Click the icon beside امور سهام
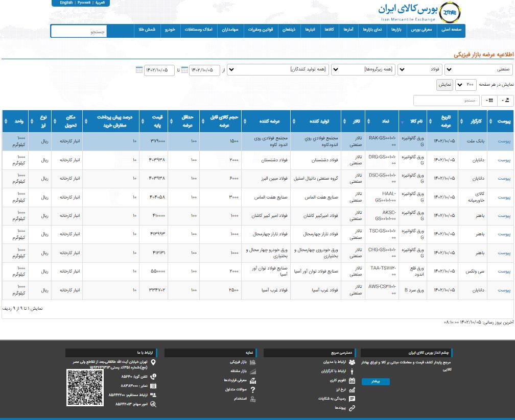Screen dimensions: 515x420 point(153,404)
